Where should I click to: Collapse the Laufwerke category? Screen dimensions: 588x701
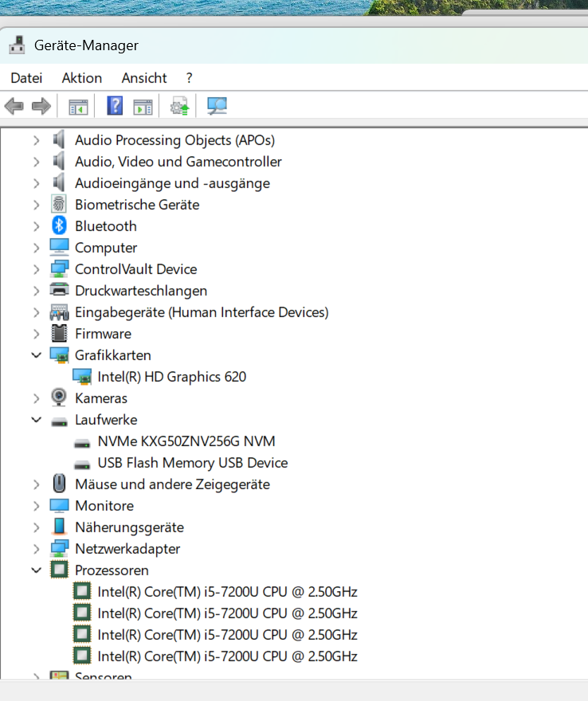(36, 420)
